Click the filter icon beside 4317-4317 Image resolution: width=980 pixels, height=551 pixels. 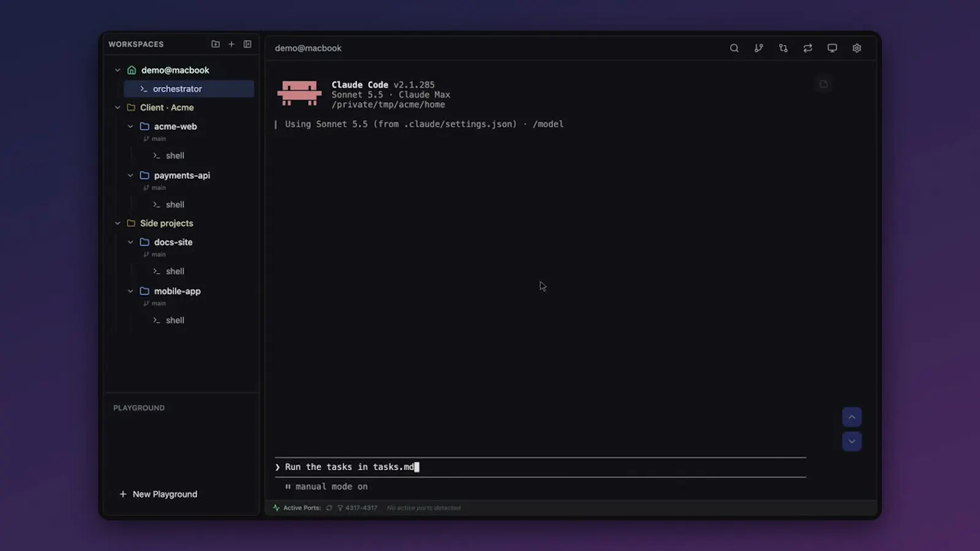point(340,508)
